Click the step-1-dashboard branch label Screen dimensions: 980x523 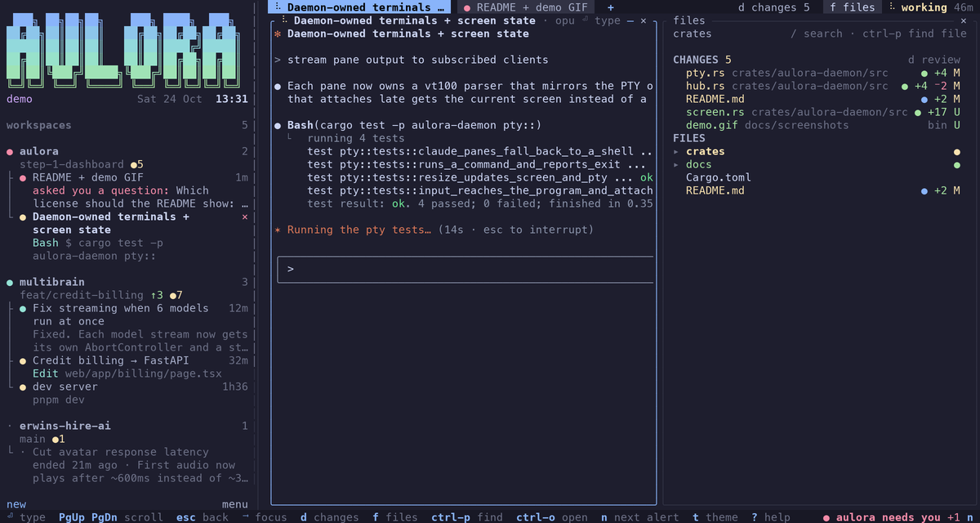[72, 164]
